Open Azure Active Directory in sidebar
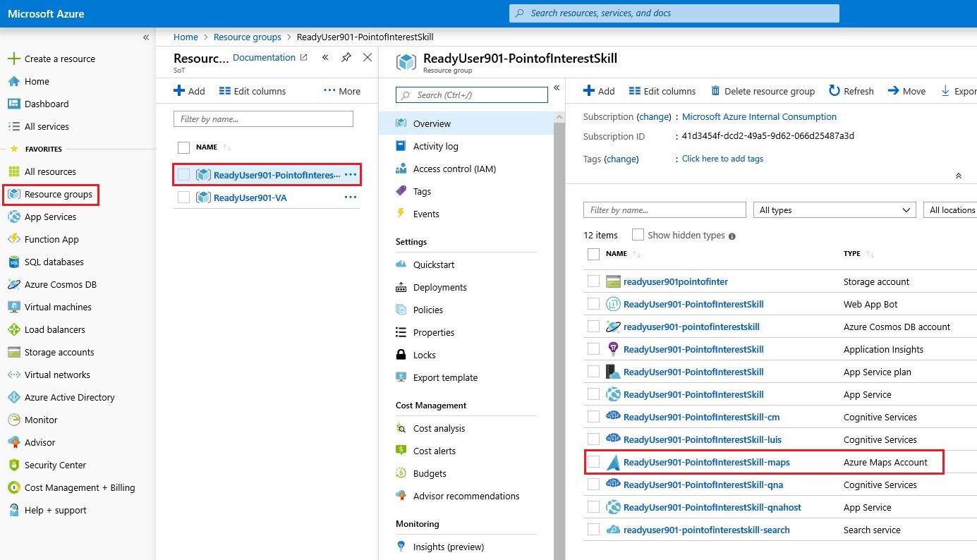 69,397
